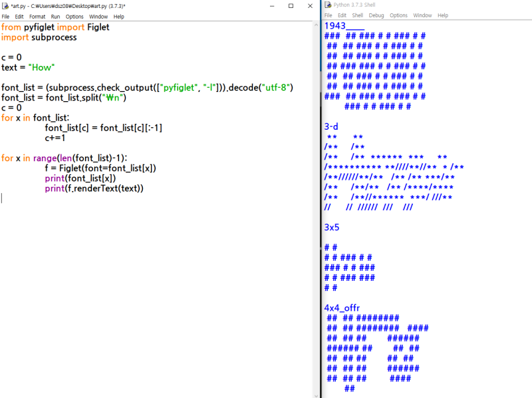Image resolution: width=532 pixels, height=398 pixels.
Task: Open the Help menu in the editor
Action: click(118, 17)
